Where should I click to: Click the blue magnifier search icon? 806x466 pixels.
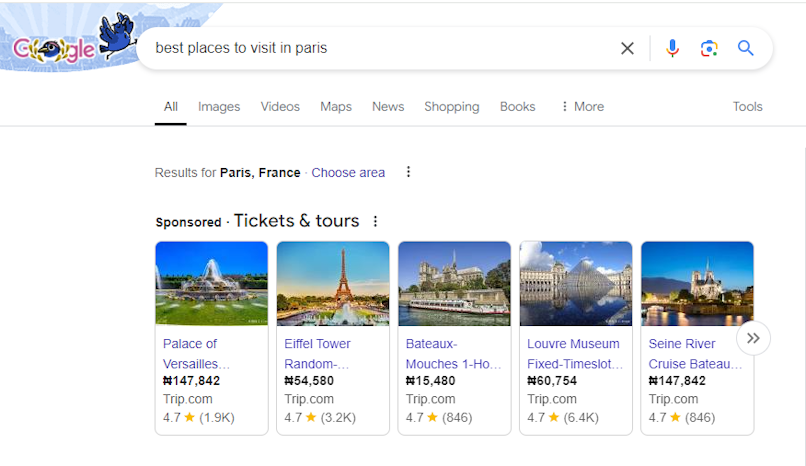point(745,48)
